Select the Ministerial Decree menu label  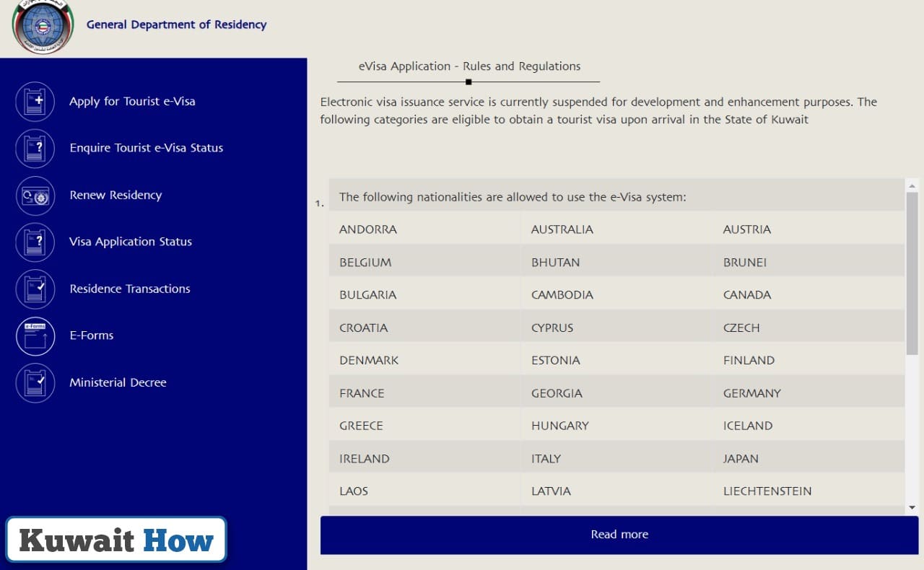click(x=118, y=382)
